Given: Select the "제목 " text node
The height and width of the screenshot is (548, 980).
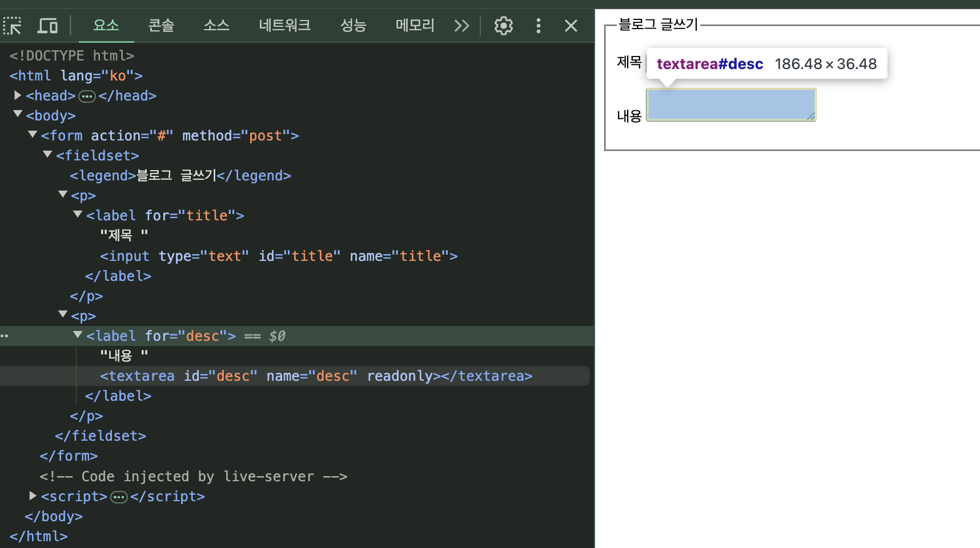Looking at the screenshot, I should coord(124,235).
